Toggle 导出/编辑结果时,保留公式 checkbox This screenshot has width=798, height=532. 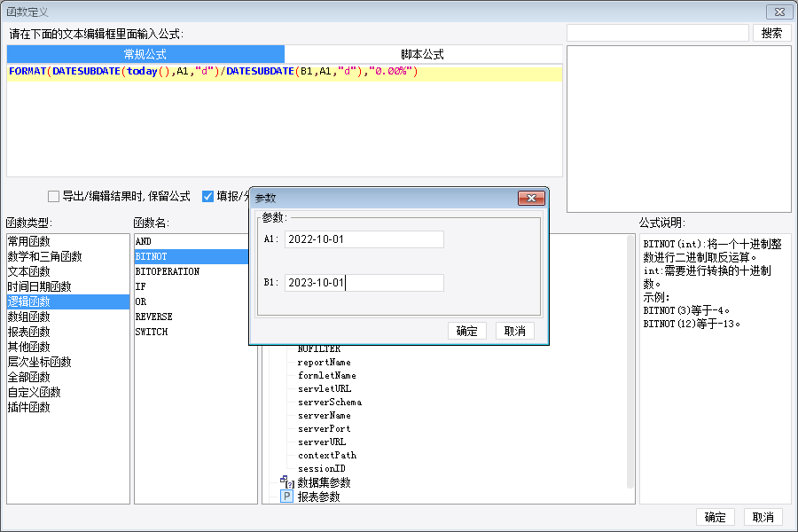coord(53,197)
